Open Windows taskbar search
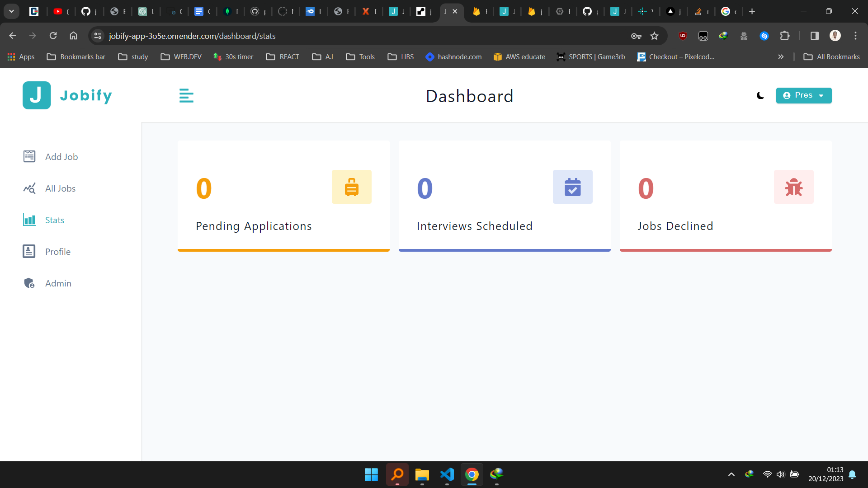The image size is (868, 488). (x=397, y=474)
